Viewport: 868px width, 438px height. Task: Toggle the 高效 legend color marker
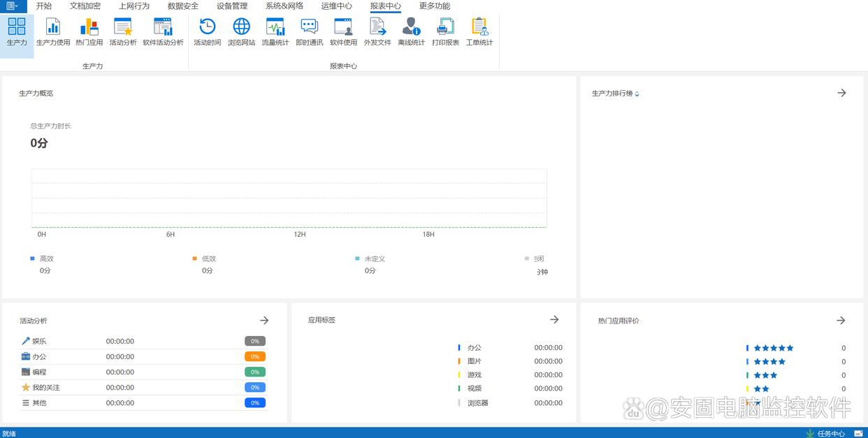32,258
